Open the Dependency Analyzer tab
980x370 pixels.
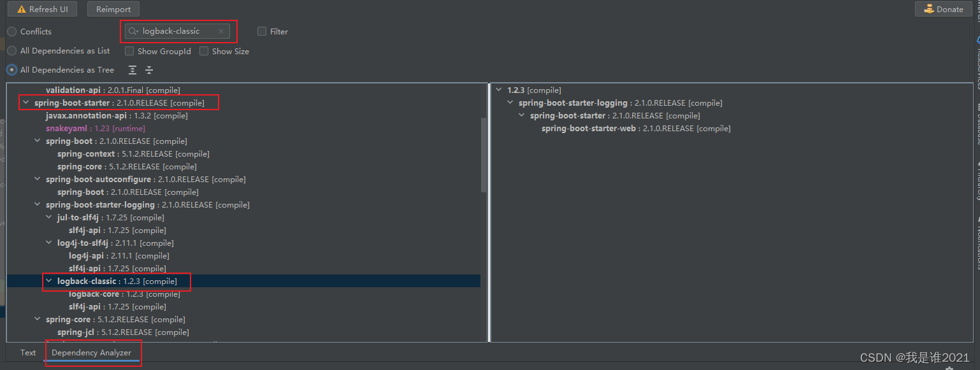coord(93,352)
